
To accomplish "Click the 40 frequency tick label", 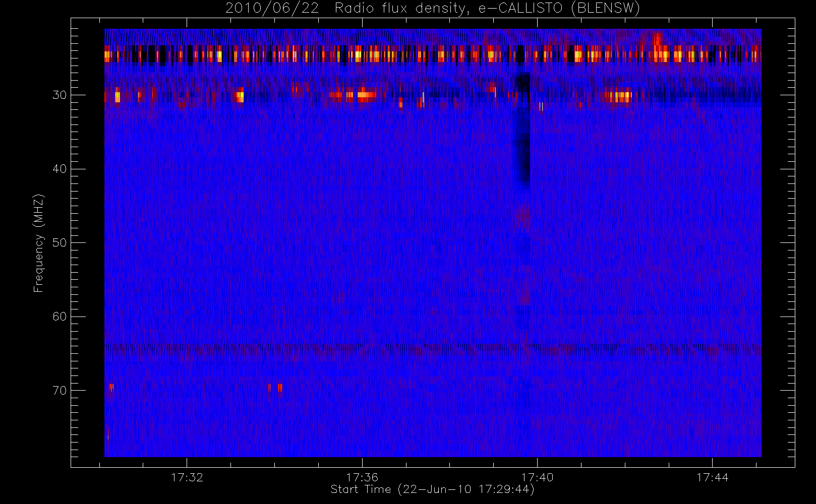I will tap(60, 169).
